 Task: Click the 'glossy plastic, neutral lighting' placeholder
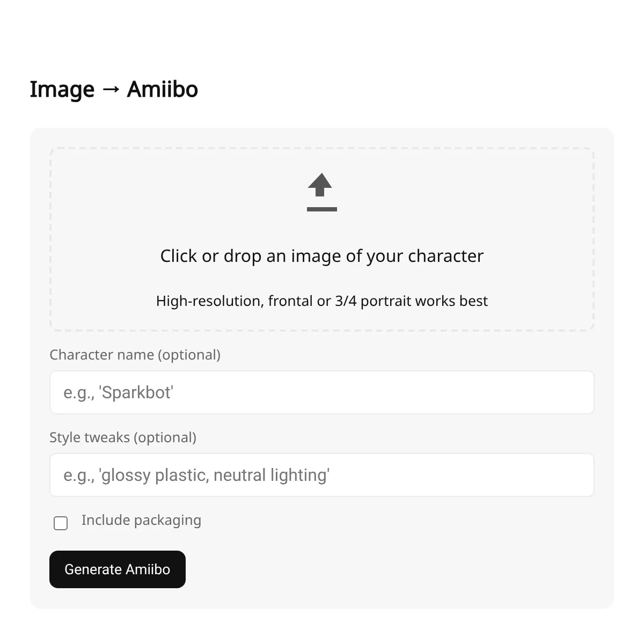tap(196, 475)
